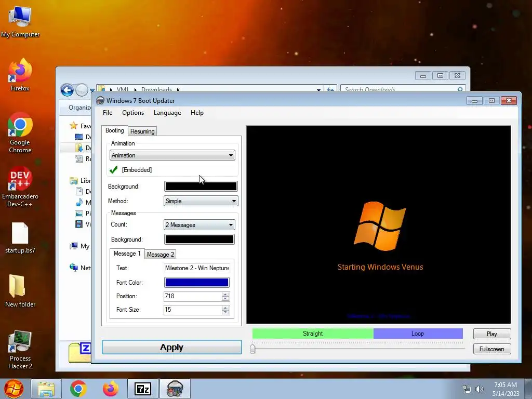Open My Computer desktop icon
Viewport: 532px width, 399px height.
click(x=20, y=22)
